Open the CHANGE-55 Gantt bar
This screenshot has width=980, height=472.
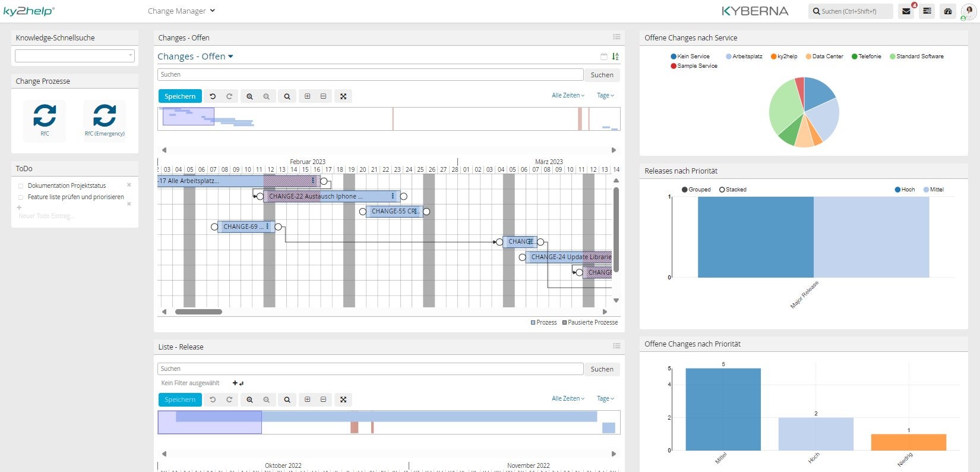click(394, 212)
